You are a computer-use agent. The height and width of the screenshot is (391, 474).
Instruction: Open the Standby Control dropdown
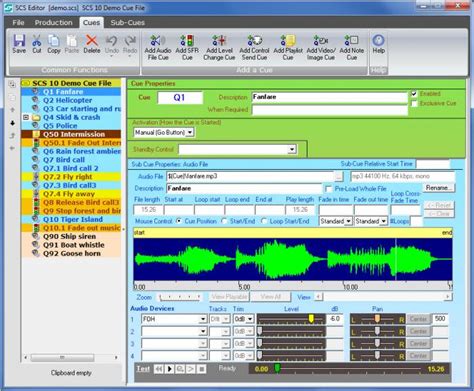click(x=292, y=149)
